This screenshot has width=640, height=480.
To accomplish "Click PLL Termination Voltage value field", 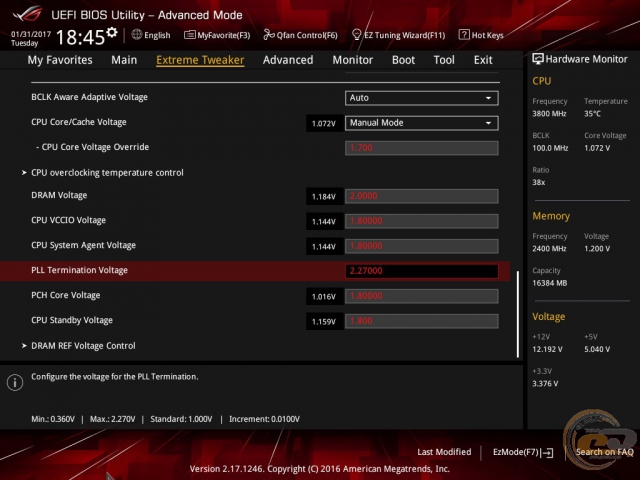I will point(422,271).
